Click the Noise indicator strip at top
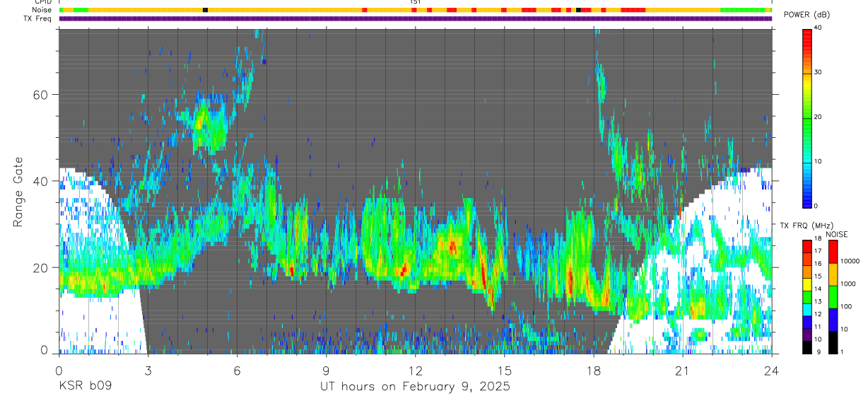 416,10
